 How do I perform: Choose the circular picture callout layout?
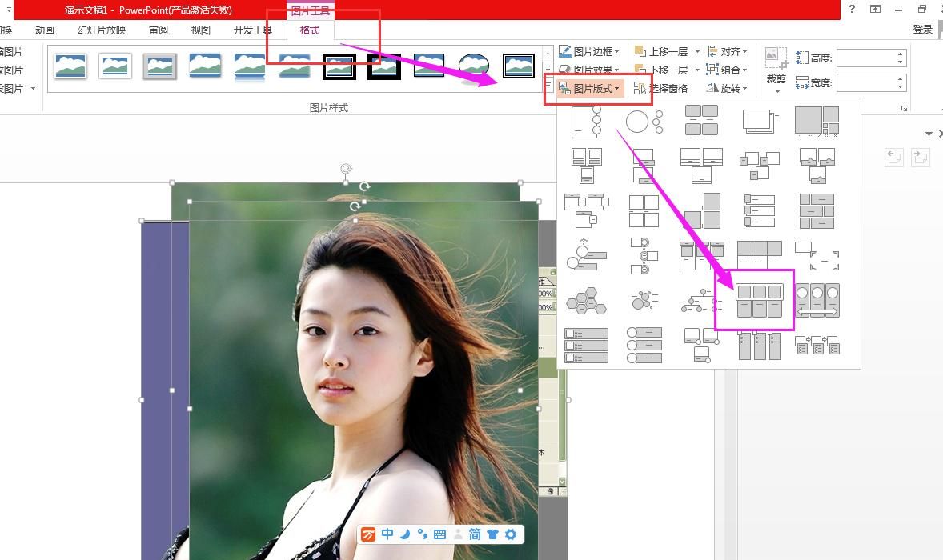(x=644, y=122)
